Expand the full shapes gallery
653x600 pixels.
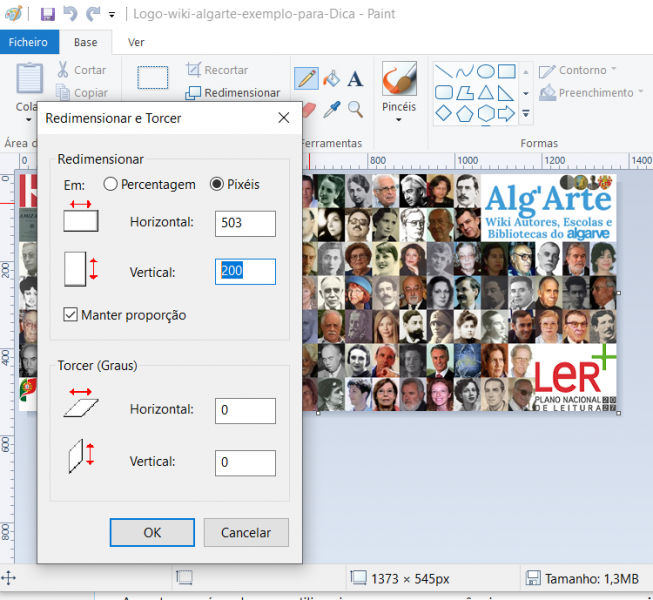526,113
